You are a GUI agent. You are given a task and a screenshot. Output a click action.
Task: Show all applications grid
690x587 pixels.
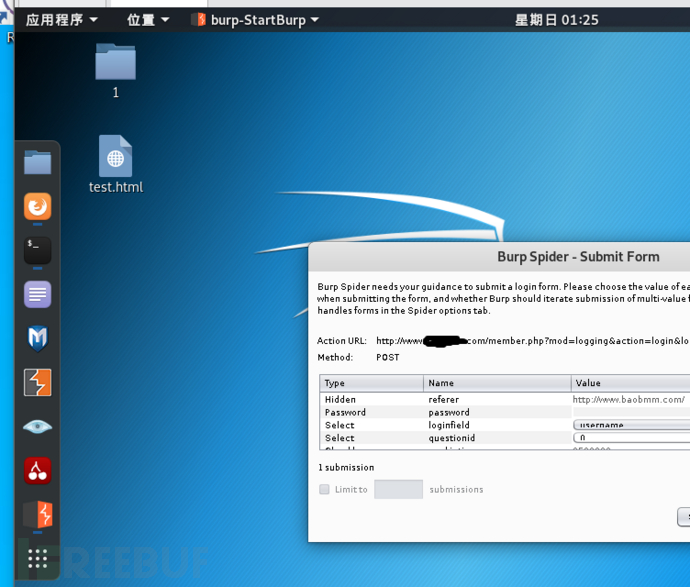(x=38, y=558)
